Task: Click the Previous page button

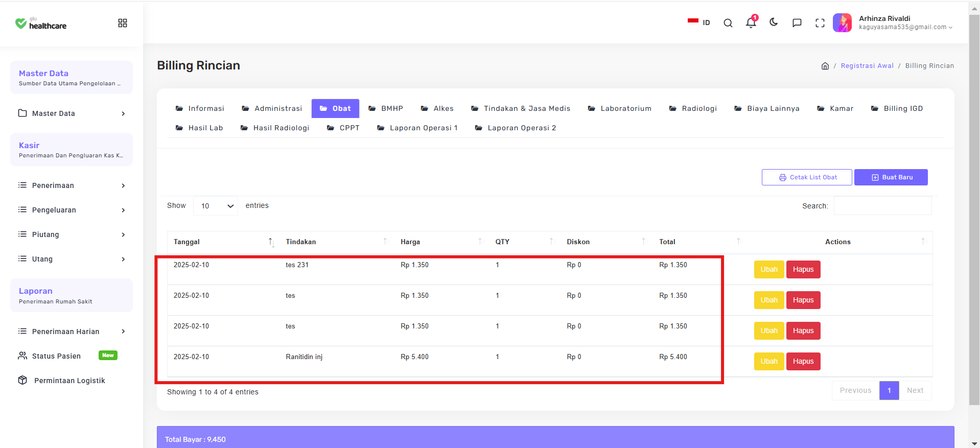Action: pos(855,390)
